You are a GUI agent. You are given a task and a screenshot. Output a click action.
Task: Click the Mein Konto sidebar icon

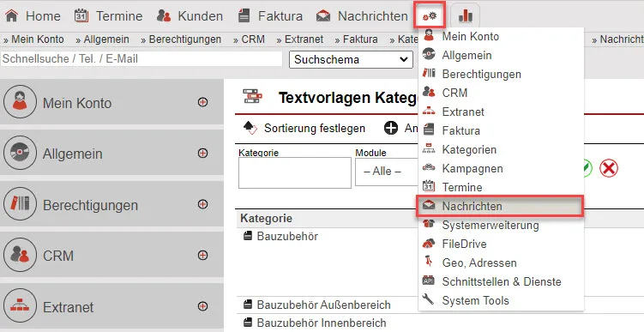[x=20, y=101]
